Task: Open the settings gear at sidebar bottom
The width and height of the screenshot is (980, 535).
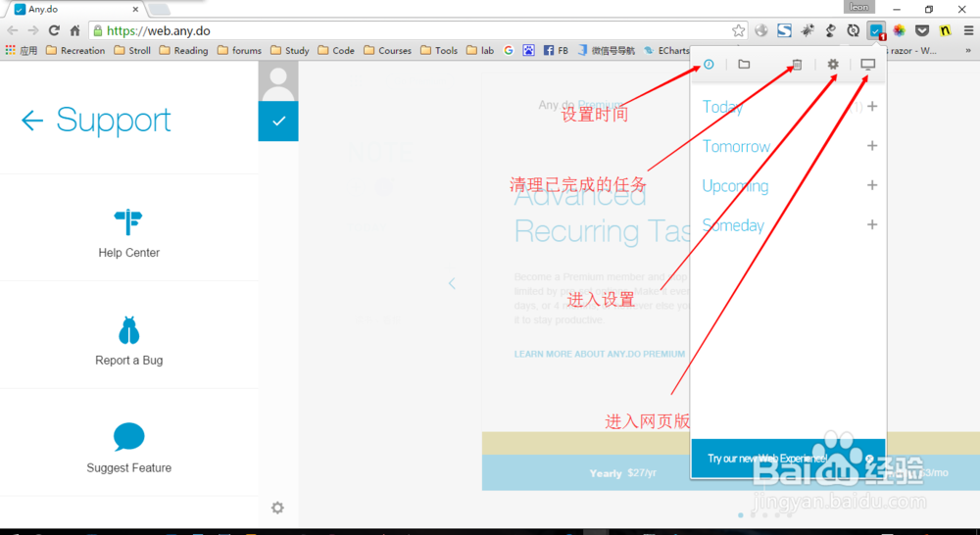Action: (277, 508)
